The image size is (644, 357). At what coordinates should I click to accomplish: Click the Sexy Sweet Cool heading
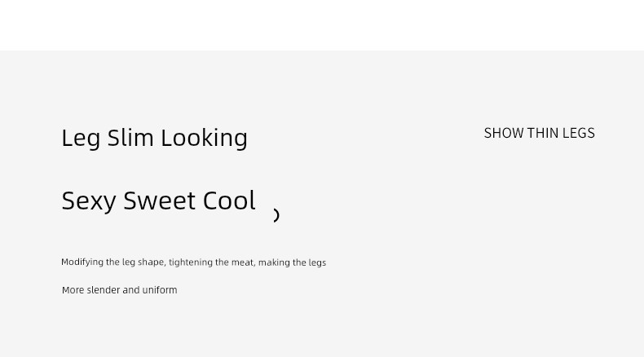158,201
